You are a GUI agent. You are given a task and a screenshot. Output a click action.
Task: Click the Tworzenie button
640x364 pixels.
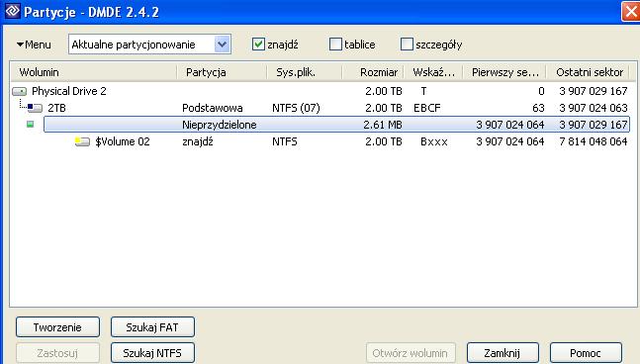tap(57, 327)
